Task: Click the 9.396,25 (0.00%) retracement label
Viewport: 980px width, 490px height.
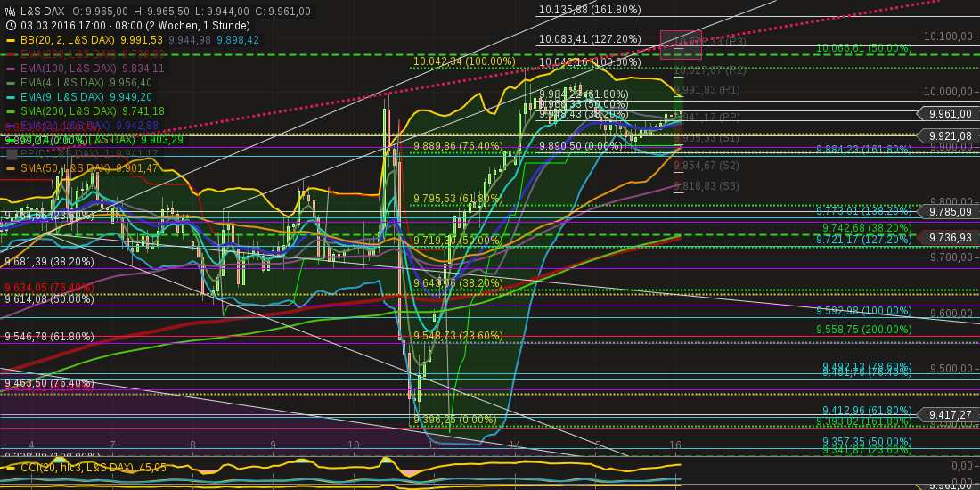Action: [455, 421]
